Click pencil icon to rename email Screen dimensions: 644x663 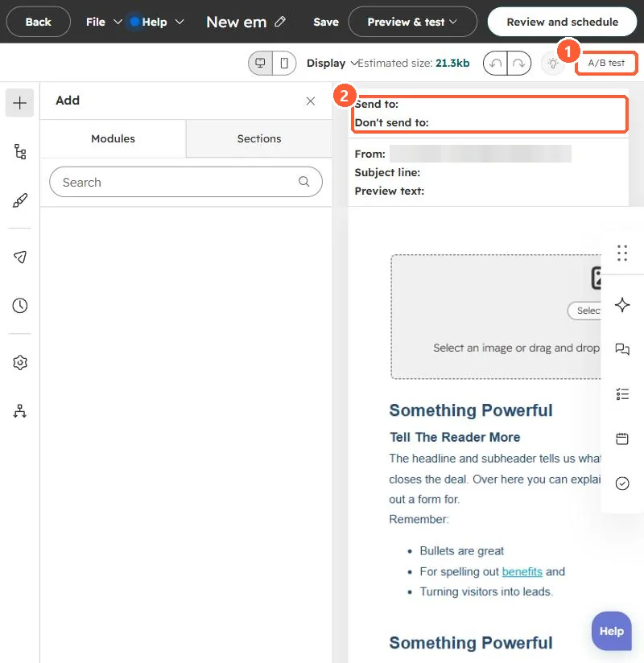click(x=280, y=22)
